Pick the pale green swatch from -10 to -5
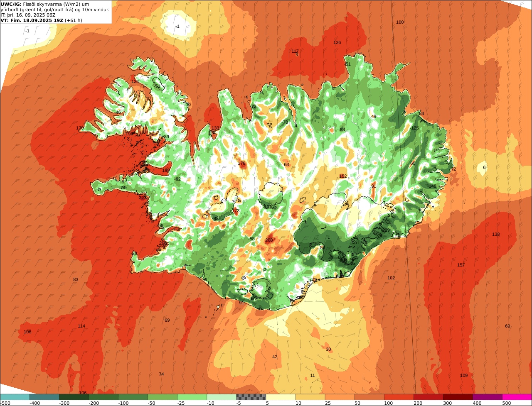The height and width of the screenshot is (406, 532). [x=222, y=397]
